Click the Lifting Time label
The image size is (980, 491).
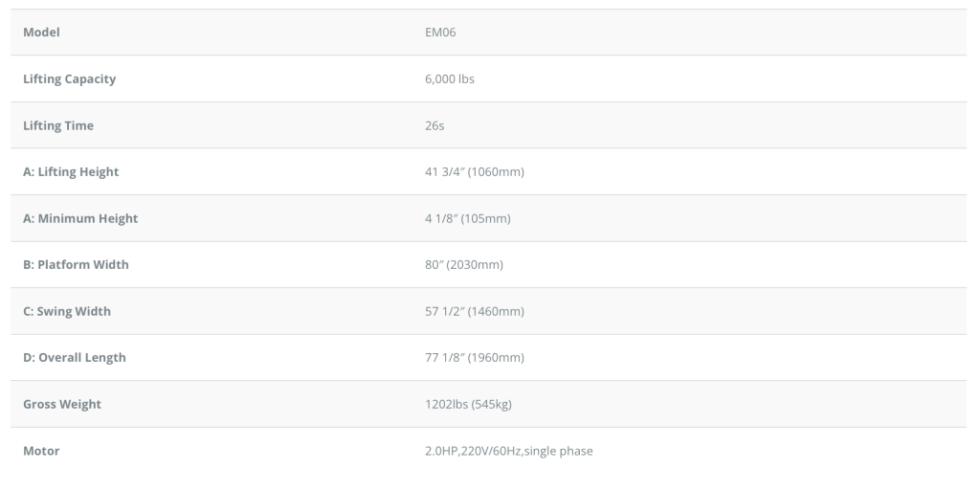point(58,125)
